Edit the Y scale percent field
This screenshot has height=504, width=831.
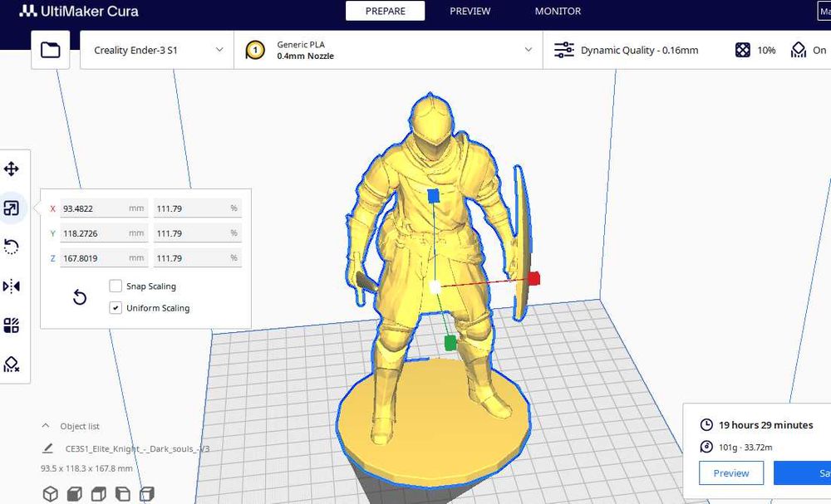(x=198, y=233)
